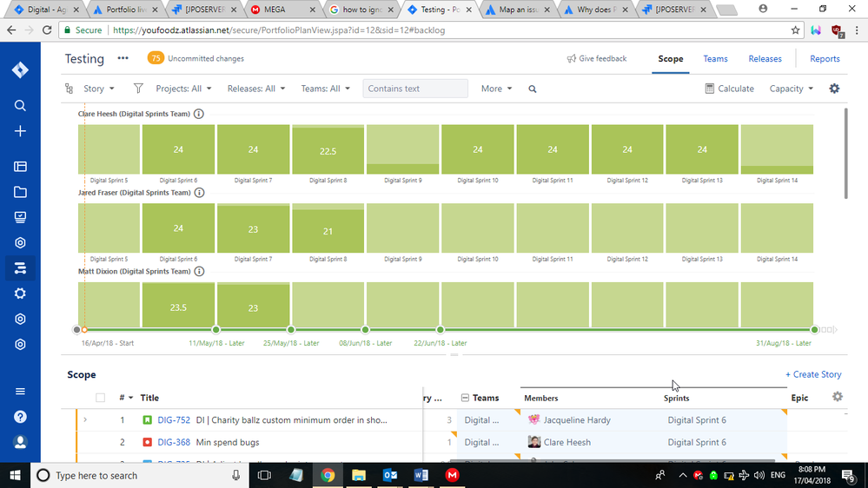The width and height of the screenshot is (868, 488).
Task: Switch to the Scope tab
Action: click(671, 59)
